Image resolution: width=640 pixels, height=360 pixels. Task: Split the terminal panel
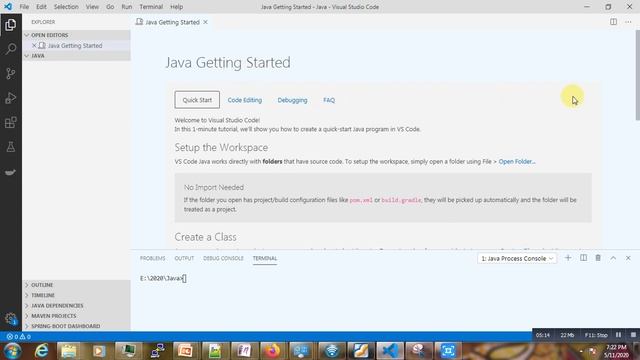tap(583, 258)
